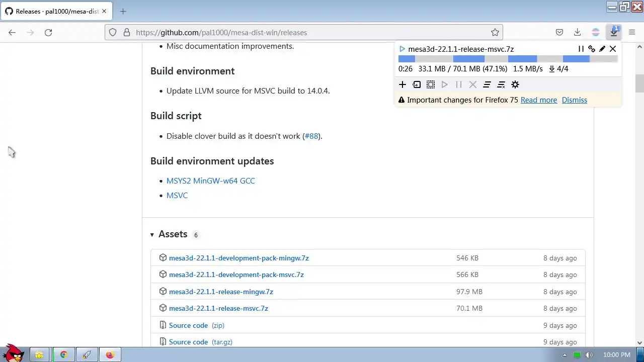Open a new browser tab
The height and width of the screenshot is (362, 644).
[123, 11]
